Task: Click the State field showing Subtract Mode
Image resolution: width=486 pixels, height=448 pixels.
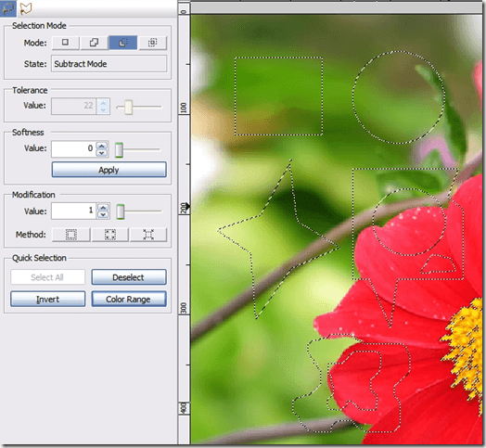Action: point(109,64)
